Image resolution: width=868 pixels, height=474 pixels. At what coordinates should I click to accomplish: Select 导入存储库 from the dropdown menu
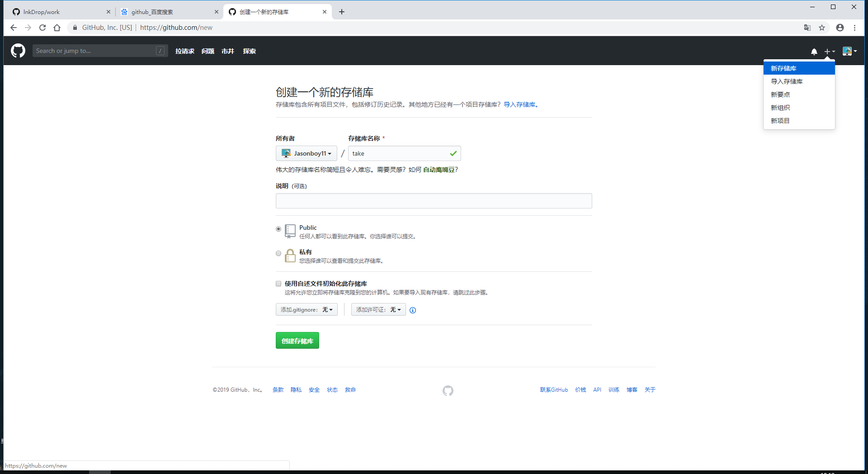tap(799, 81)
